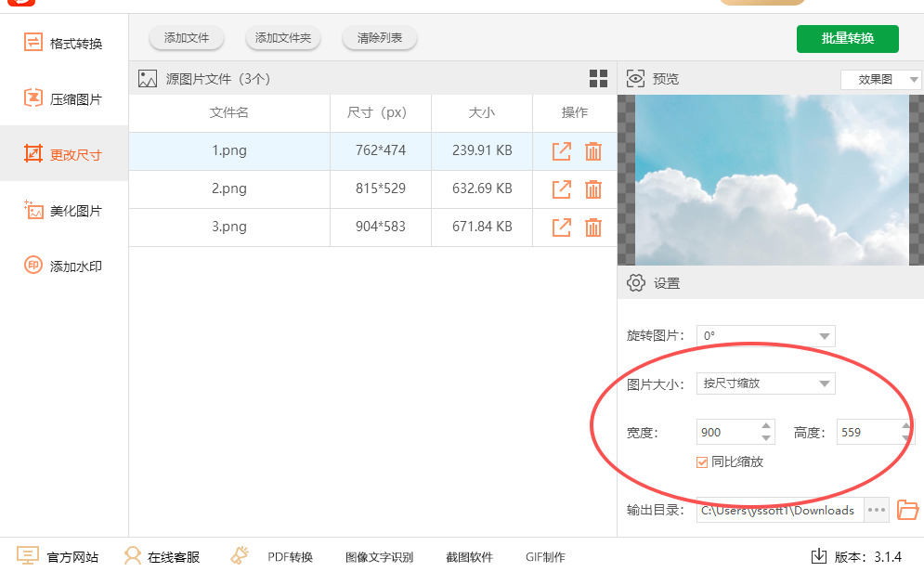Open the 效果图 preview mode dropdown
Screen dimensions: 924x572
880,80
